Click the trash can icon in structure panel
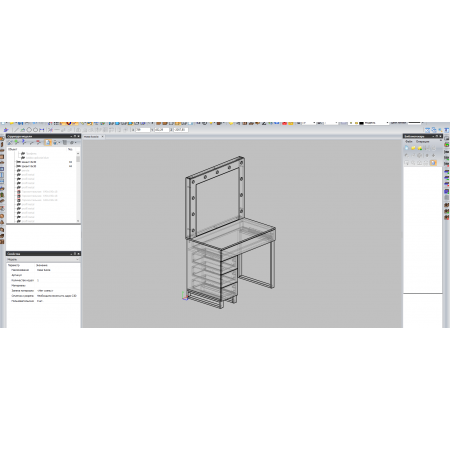This screenshot has height=450, width=450. click(x=65, y=142)
